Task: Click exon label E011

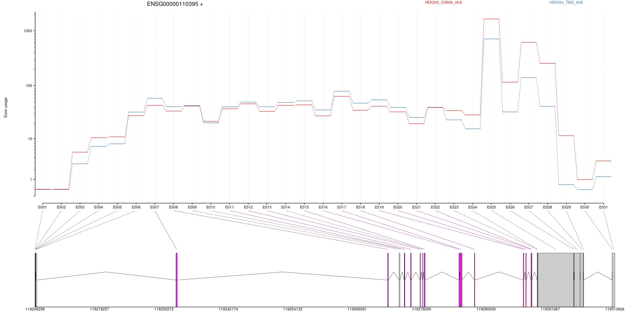Action: click(229, 207)
